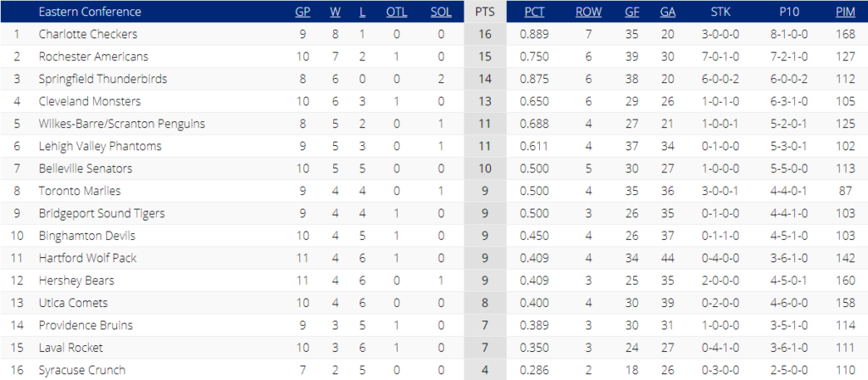Click Syracuse Crunch team name

[82, 370]
